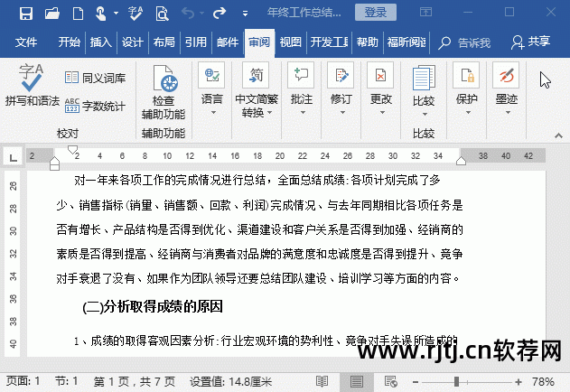Expand the 更改 dropdown arrow
The width and height of the screenshot is (570, 392).
[382, 113]
